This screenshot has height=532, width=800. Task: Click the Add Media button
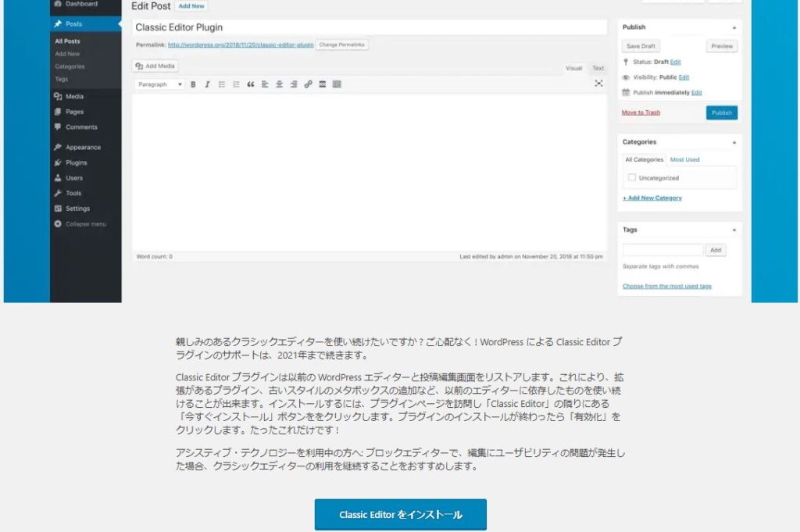point(155,66)
